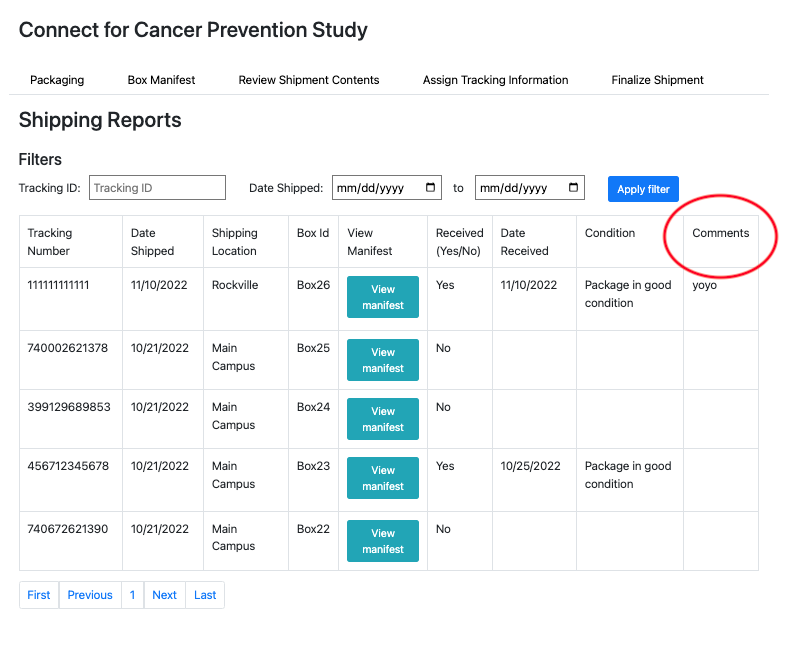View manifest for Box22

pyautogui.click(x=383, y=541)
